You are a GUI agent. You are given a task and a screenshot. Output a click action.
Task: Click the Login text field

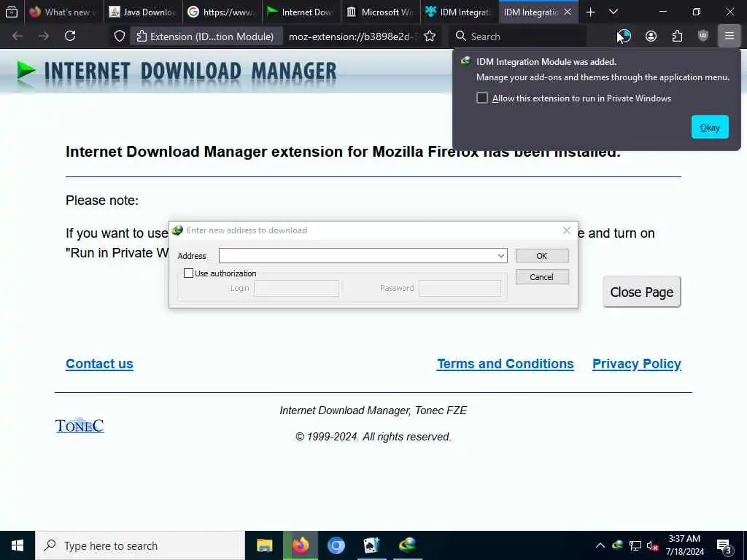tap(296, 288)
